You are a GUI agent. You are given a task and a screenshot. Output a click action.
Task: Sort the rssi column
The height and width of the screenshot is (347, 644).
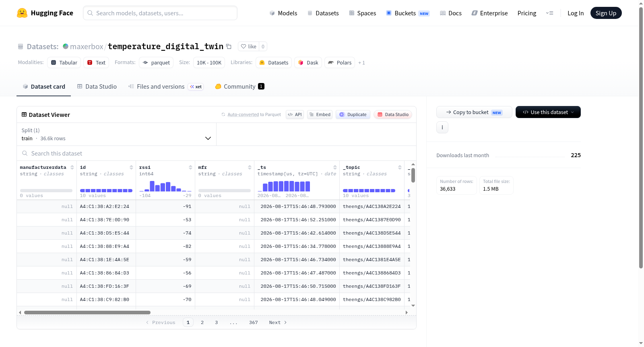pos(191,167)
